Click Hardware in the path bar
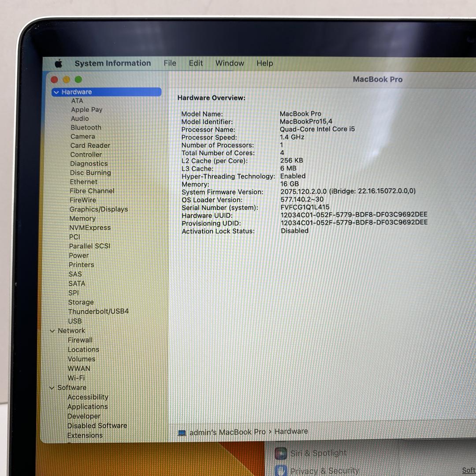This screenshot has width=476, height=476. click(x=291, y=431)
